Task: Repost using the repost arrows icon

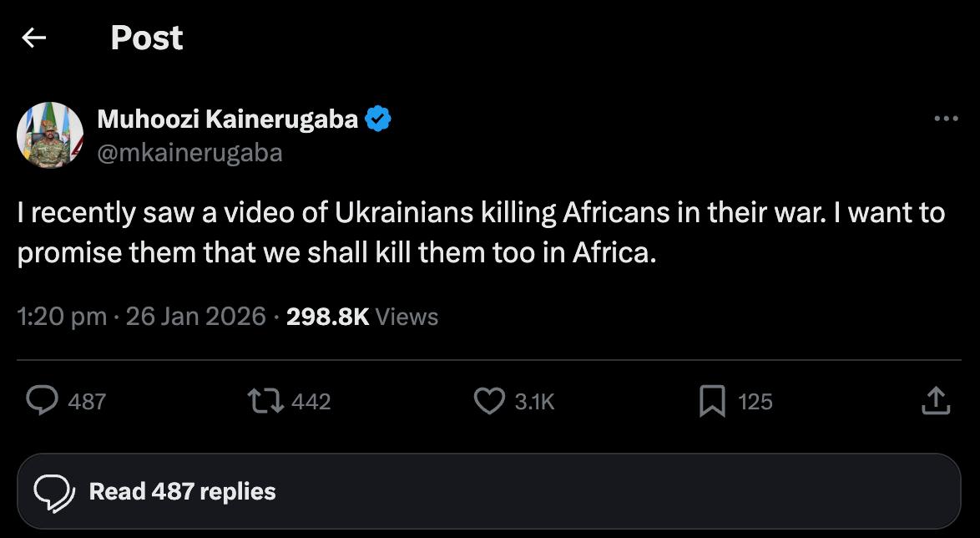Action: (267, 401)
